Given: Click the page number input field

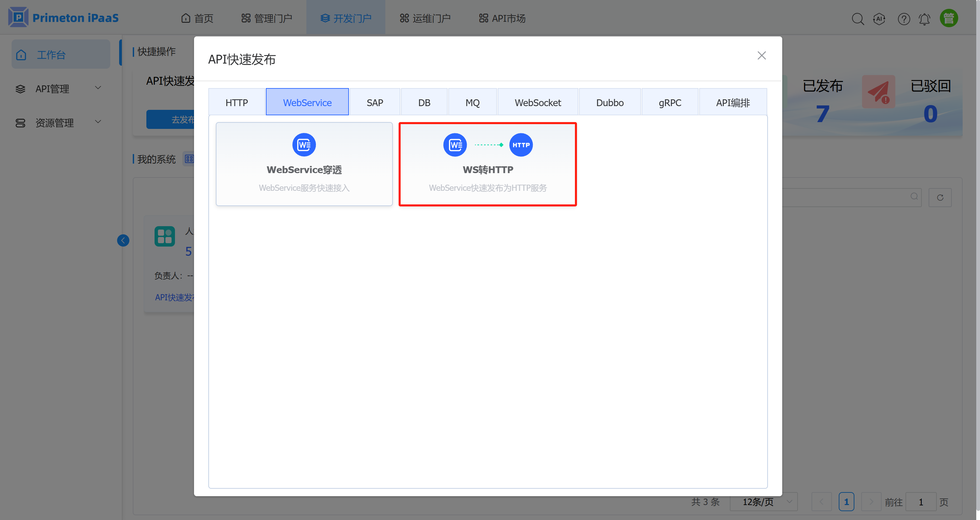Looking at the screenshot, I should (920, 502).
